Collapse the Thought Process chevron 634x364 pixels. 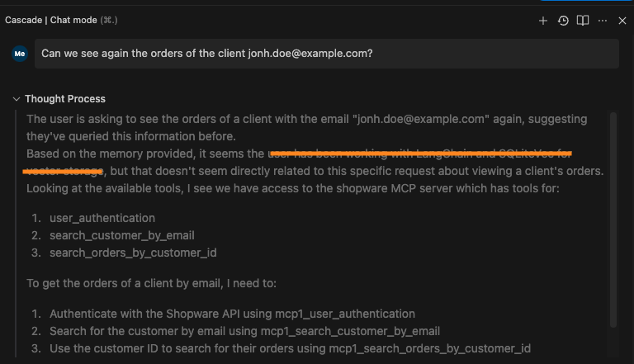[17, 99]
